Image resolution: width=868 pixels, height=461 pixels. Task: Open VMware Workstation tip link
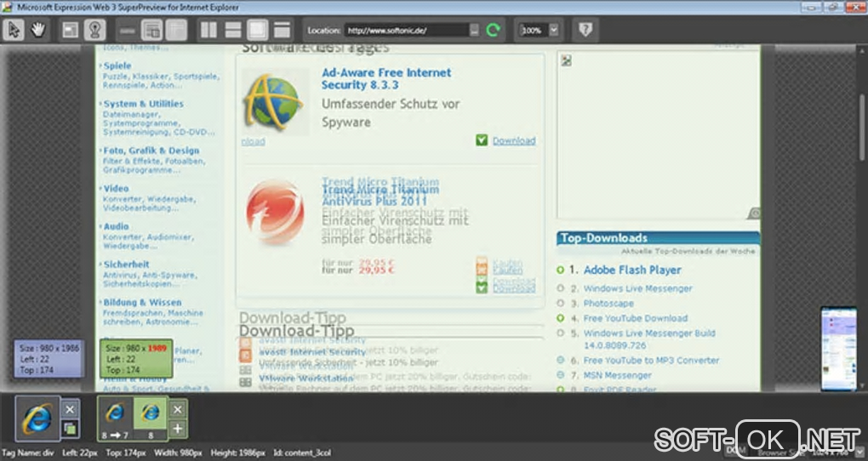point(306,379)
